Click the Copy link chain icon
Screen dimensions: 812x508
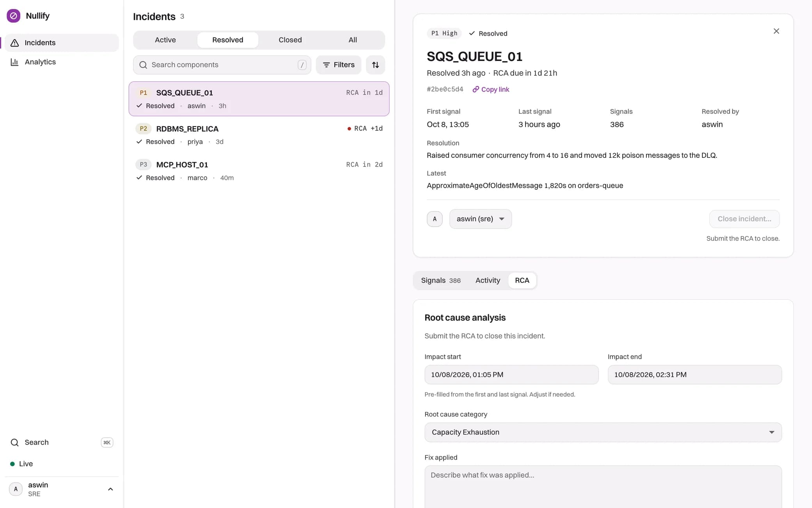(x=475, y=89)
